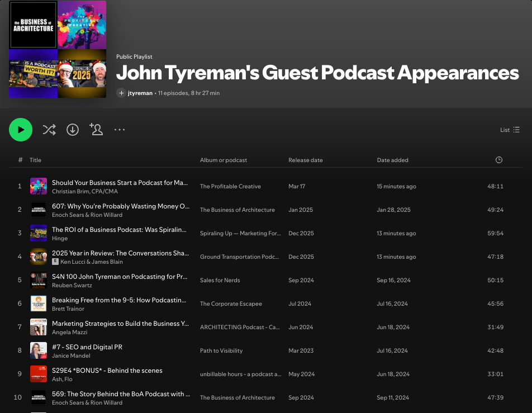Toggle shuffle for the playlist
Image resolution: width=532 pixels, height=413 pixels.
click(x=49, y=130)
